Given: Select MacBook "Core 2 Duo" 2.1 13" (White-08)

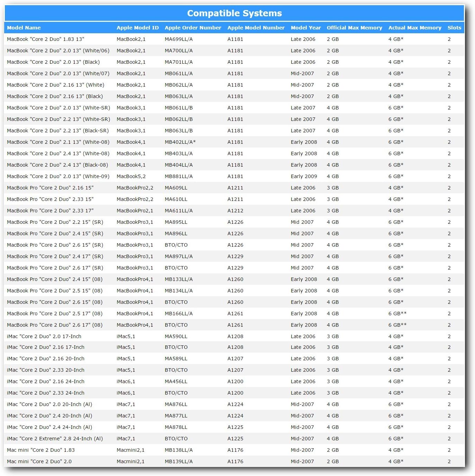Looking at the screenshot, I should click(58, 142).
